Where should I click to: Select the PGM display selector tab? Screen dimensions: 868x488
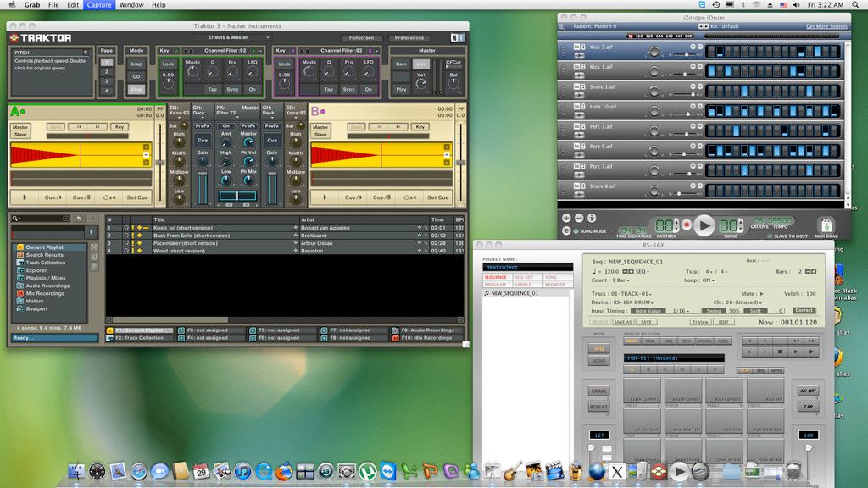tap(650, 341)
